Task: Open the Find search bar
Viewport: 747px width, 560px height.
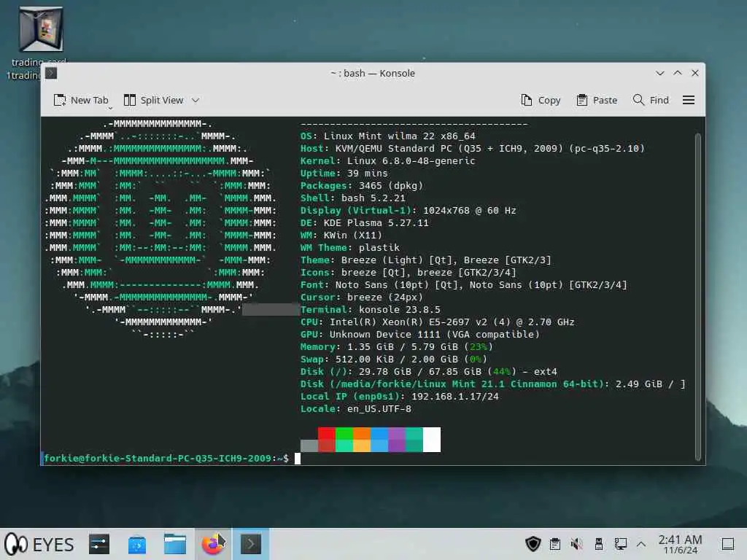Action: tap(651, 100)
